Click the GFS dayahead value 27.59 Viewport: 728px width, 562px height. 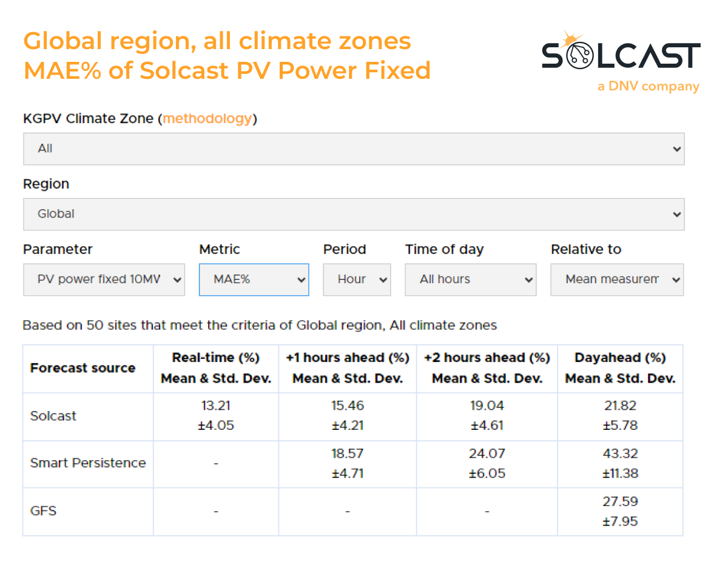(620, 501)
